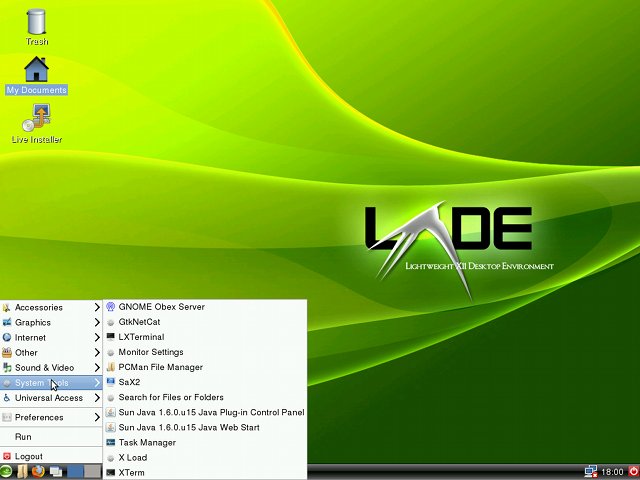Open Task Manager from System Tools
The image size is (640, 480).
click(205, 443)
